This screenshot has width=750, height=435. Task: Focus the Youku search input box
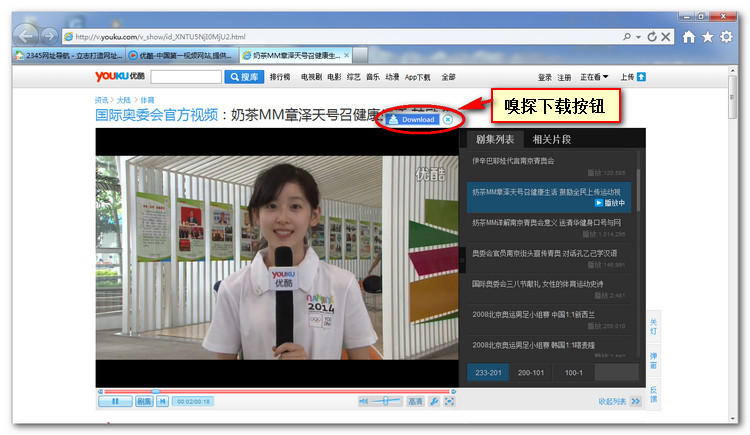click(186, 77)
